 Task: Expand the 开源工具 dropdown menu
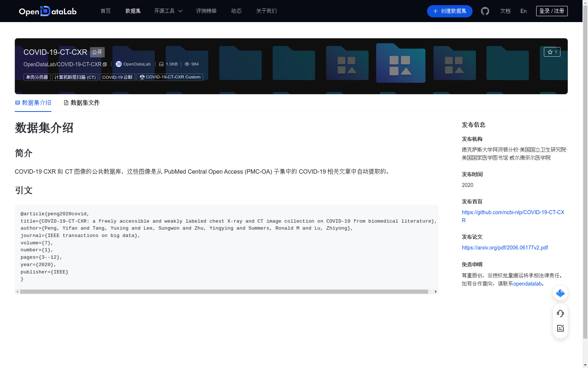[168, 11]
